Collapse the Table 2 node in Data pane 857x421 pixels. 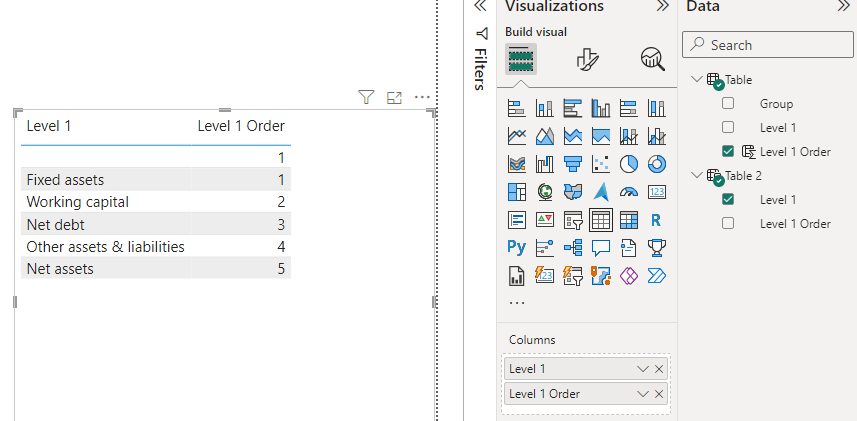696,175
